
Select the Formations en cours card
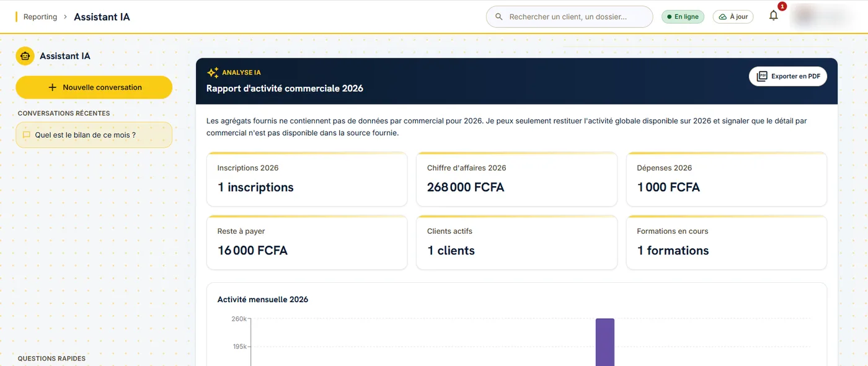point(727,242)
